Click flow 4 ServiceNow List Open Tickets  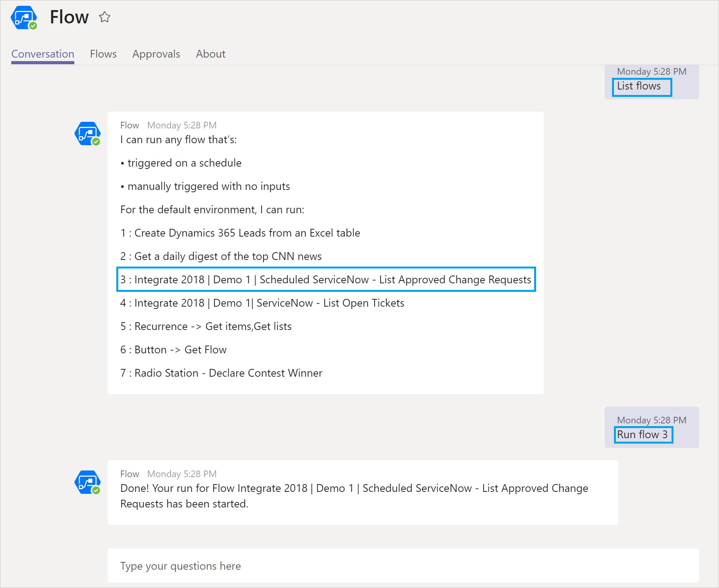[262, 303]
